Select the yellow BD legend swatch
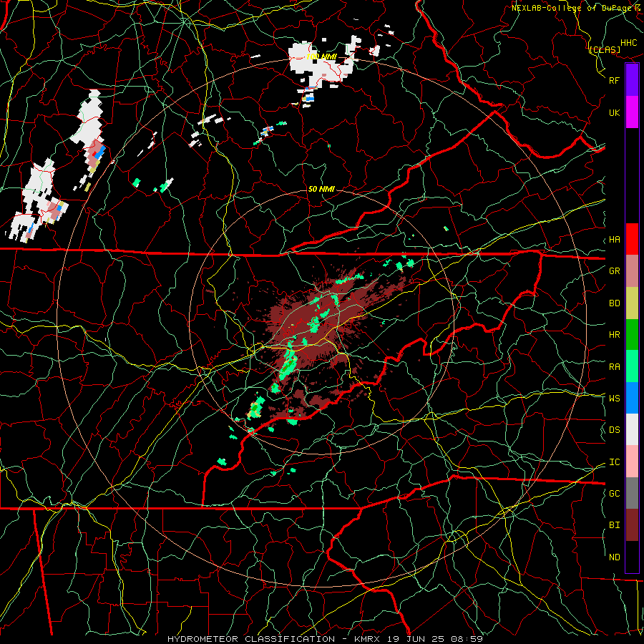 point(632,303)
